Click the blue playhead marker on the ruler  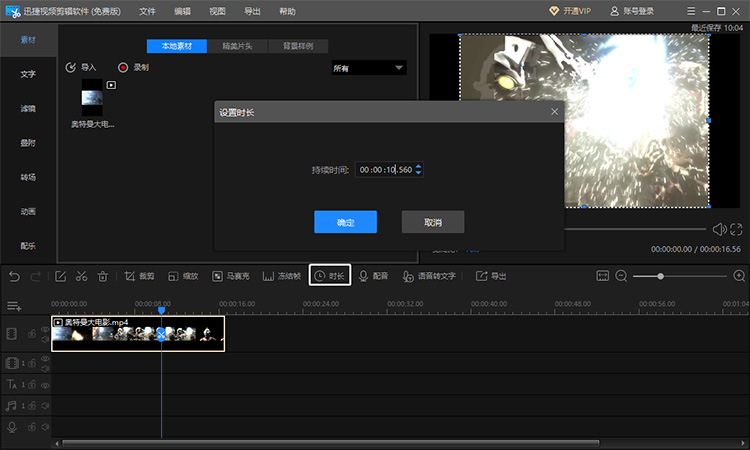(162, 310)
